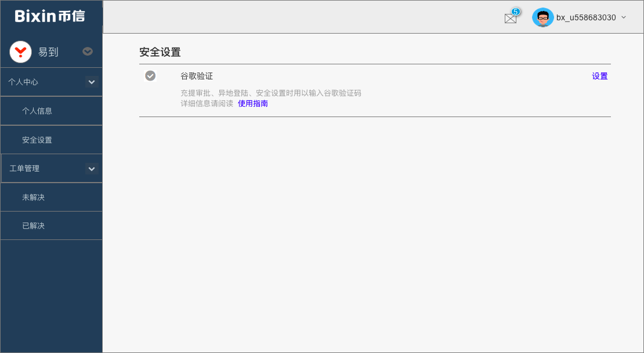
Task: Click the user avatar picture
Action: (542, 17)
